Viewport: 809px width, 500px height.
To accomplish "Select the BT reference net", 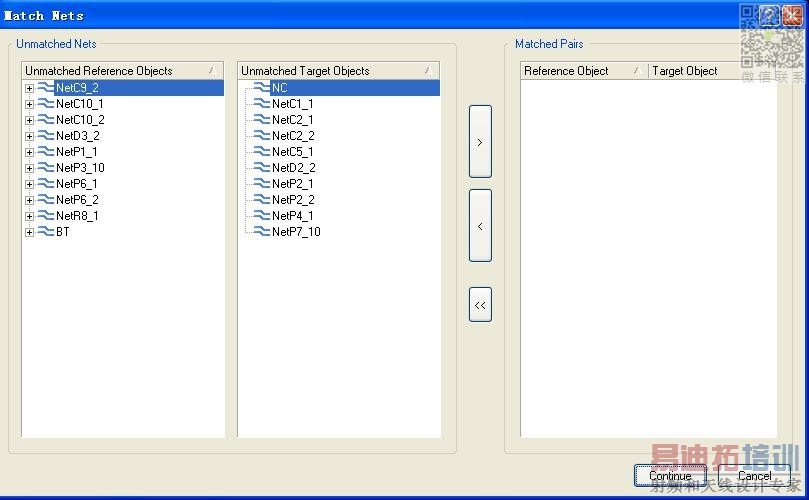I will [62, 232].
